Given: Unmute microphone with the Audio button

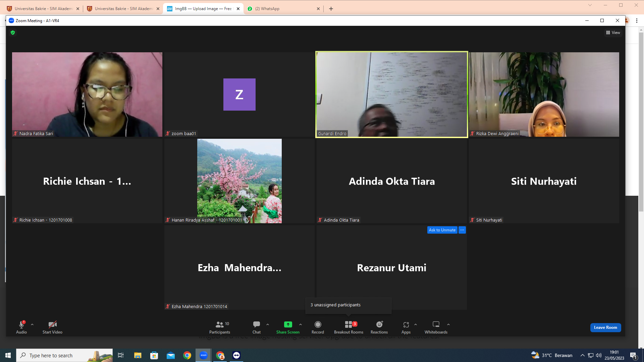Looking at the screenshot, I should click(x=21, y=327).
